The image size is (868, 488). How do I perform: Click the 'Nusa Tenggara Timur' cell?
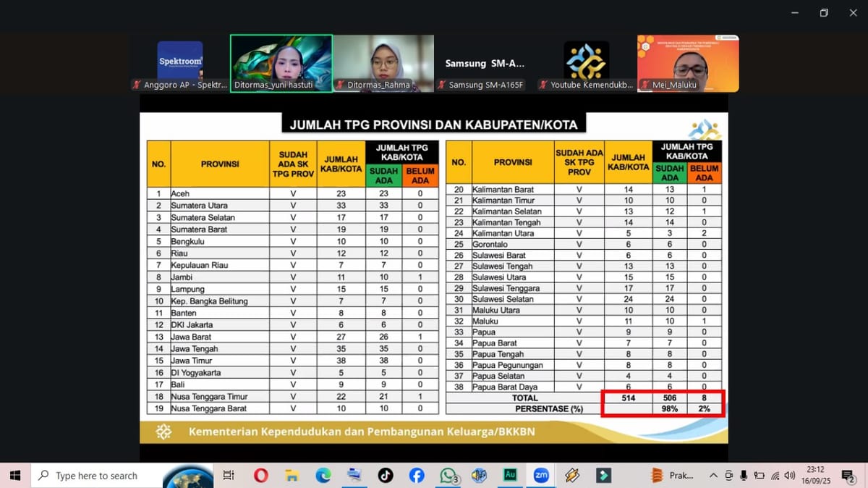pos(220,397)
